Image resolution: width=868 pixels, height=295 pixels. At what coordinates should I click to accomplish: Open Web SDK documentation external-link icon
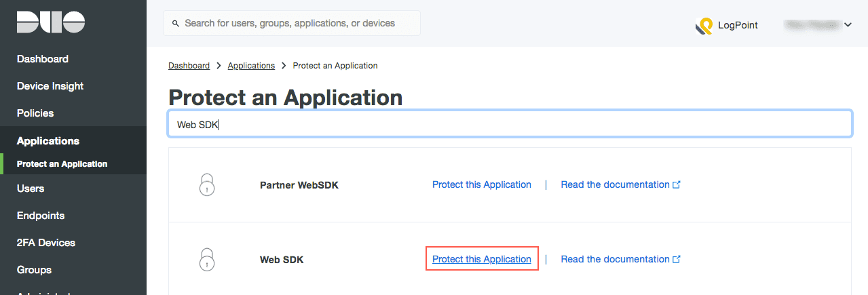(676, 259)
